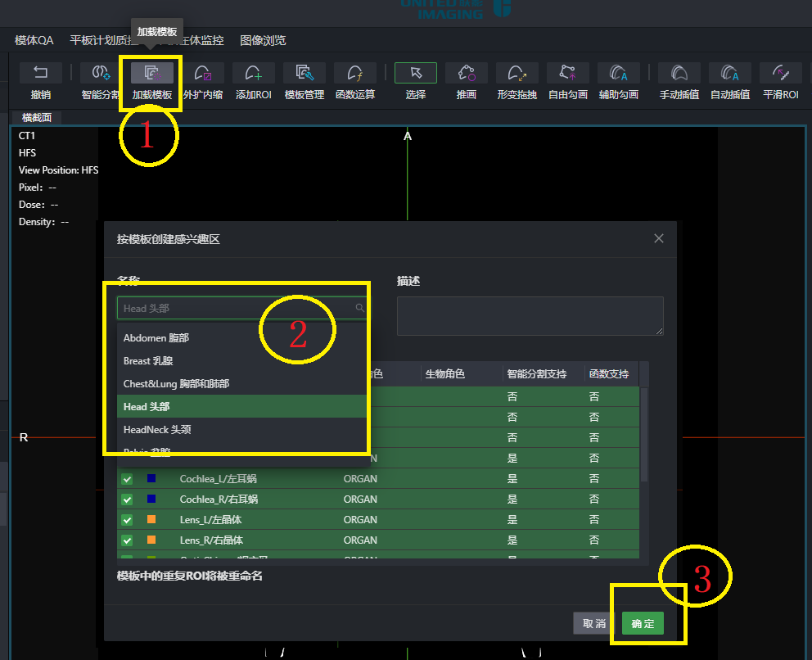Select the HeadNeck 头颈 template option
812x660 pixels.
241,429
